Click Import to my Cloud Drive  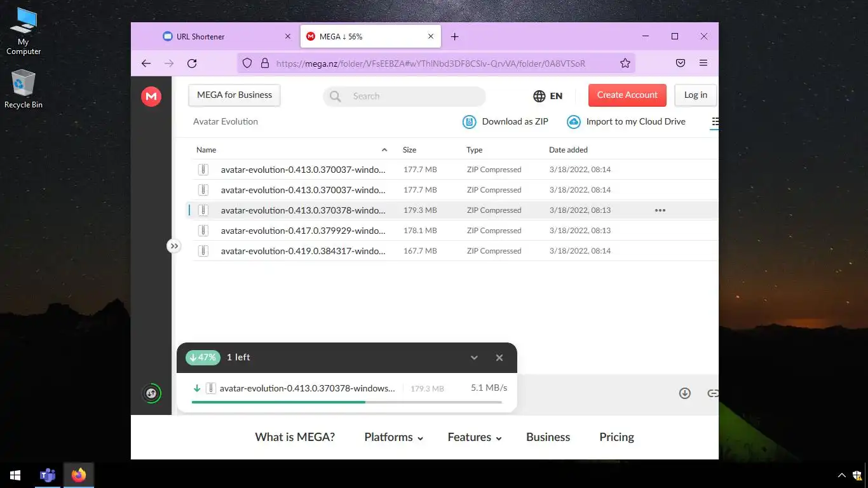click(x=626, y=121)
